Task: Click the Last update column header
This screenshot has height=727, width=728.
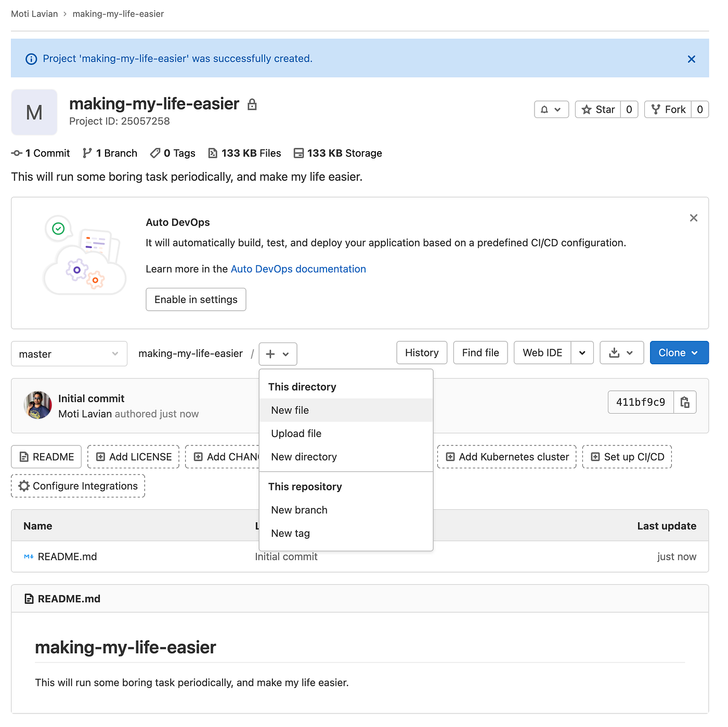Action: [667, 526]
